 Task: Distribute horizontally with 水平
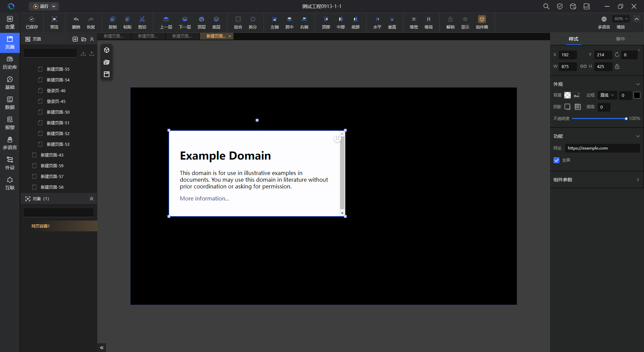377,22
